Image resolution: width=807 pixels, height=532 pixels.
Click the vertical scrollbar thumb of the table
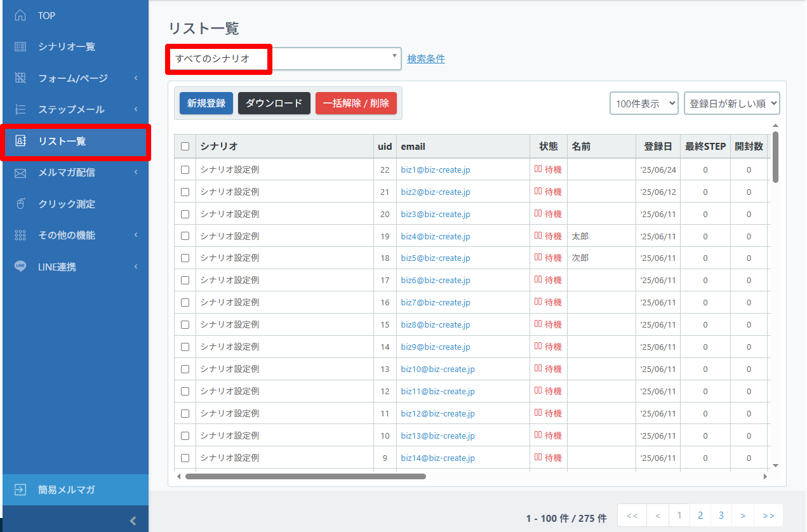(x=775, y=157)
